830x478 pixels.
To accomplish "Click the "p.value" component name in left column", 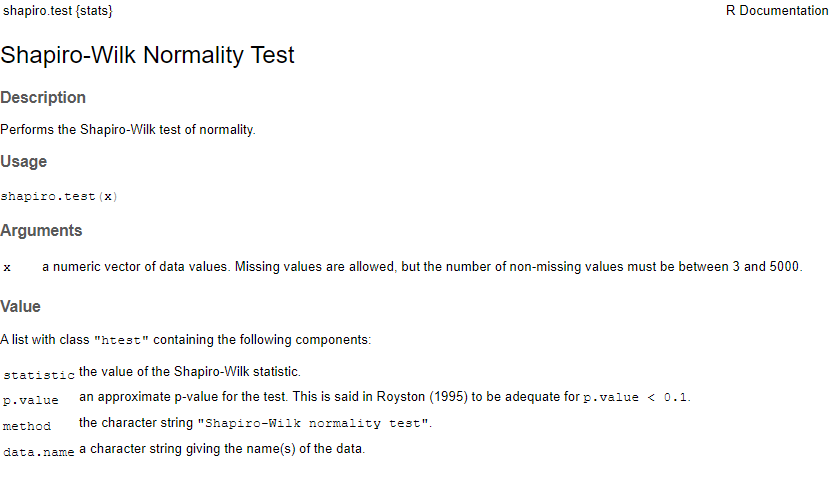I will point(31,399).
